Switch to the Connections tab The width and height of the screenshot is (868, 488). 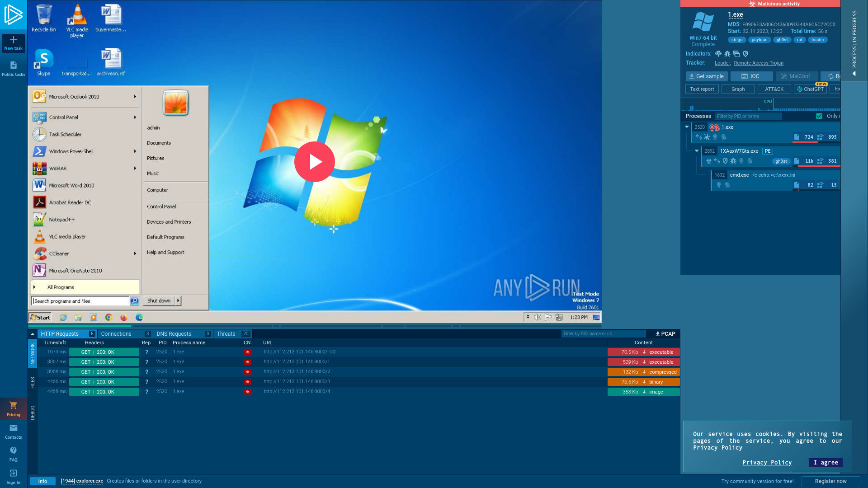coord(125,334)
